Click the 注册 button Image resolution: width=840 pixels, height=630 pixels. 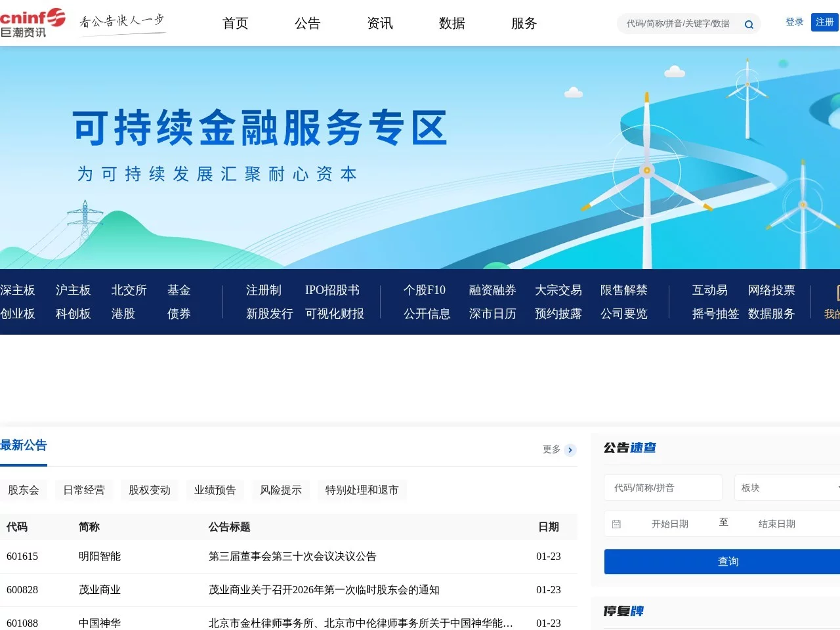tap(824, 22)
